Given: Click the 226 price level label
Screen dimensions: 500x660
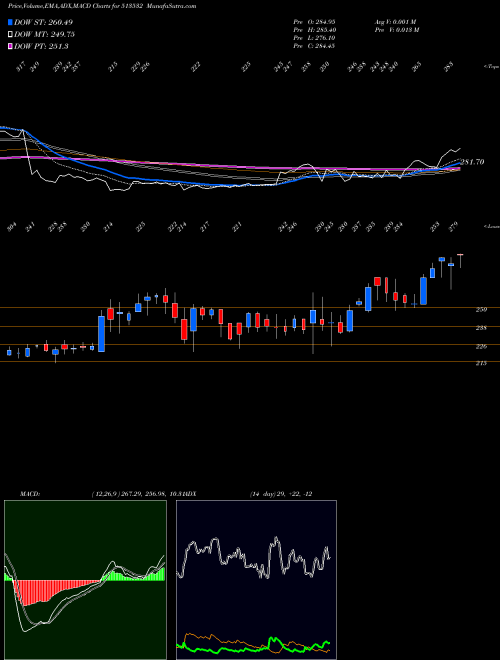Looking at the screenshot, I should tap(481, 346).
